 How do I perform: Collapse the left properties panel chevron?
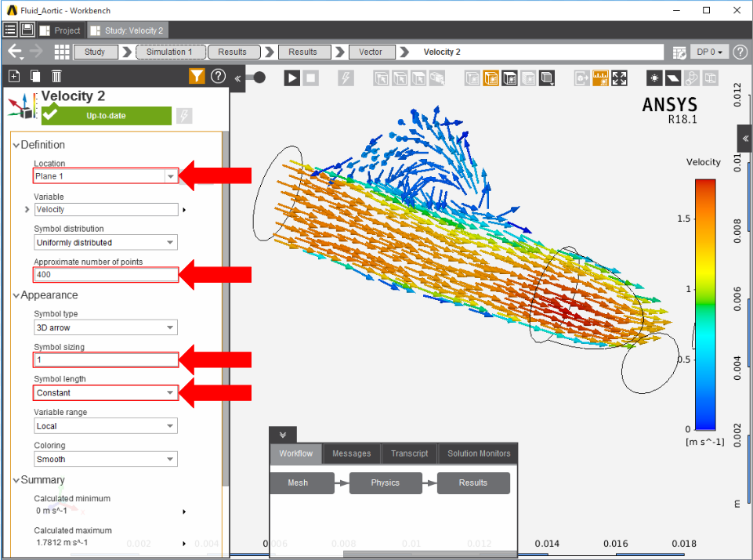coord(237,78)
